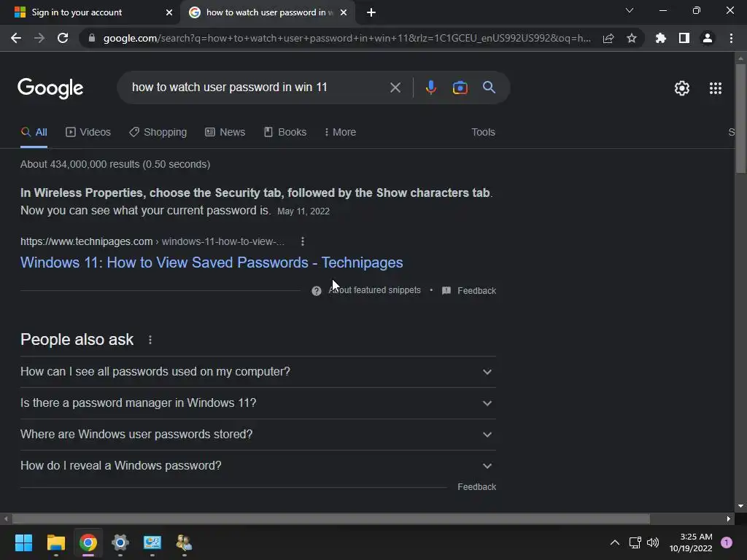Click the address bar URL

click(347, 38)
